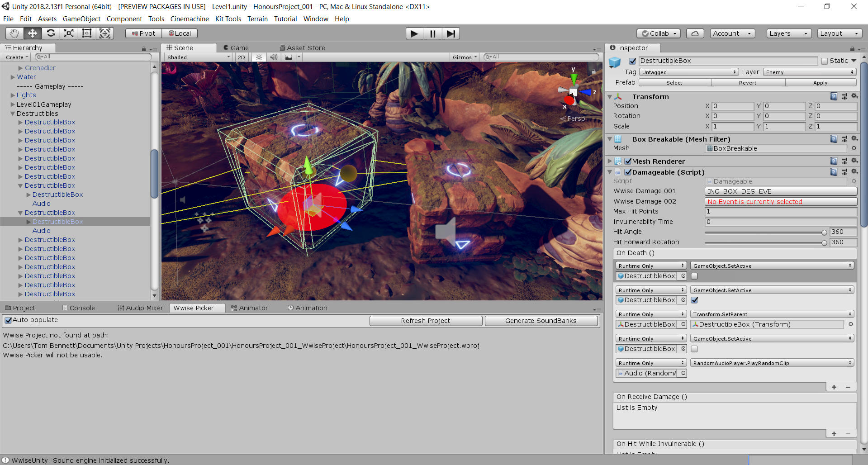Add On Receive Damage event entry
The height and width of the screenshot is (465, 868).
pyautogui.click(x=834, y=434)
